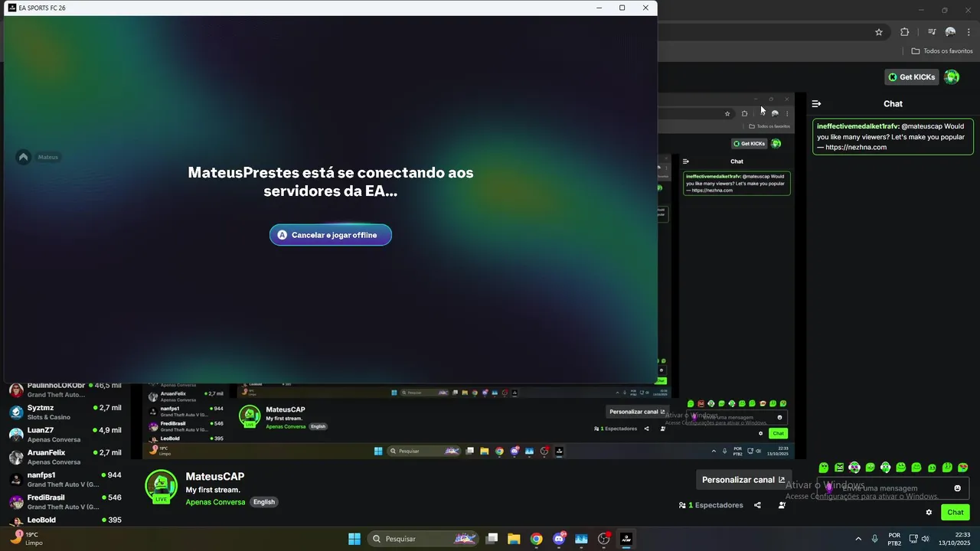The width and height of the screenshot is (980, 551).
Task: Open the Photos app taskbar icon
Action: [x=581, y=539]
